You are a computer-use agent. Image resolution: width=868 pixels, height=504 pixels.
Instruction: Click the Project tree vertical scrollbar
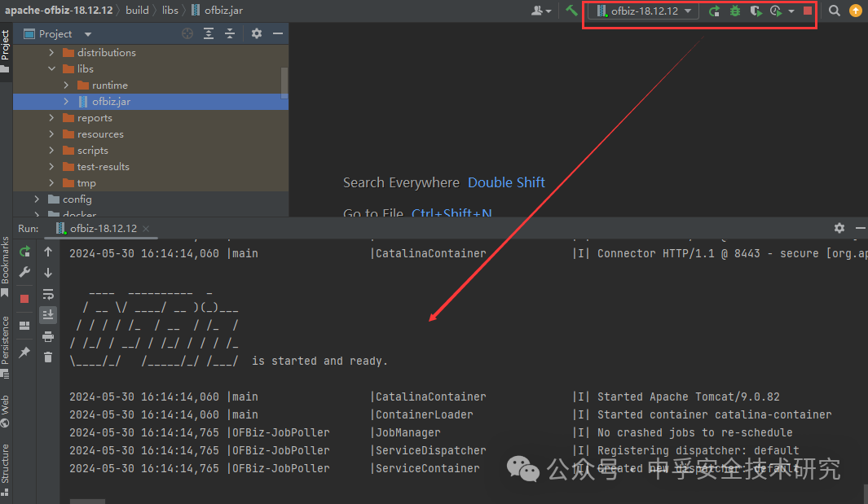284,83
